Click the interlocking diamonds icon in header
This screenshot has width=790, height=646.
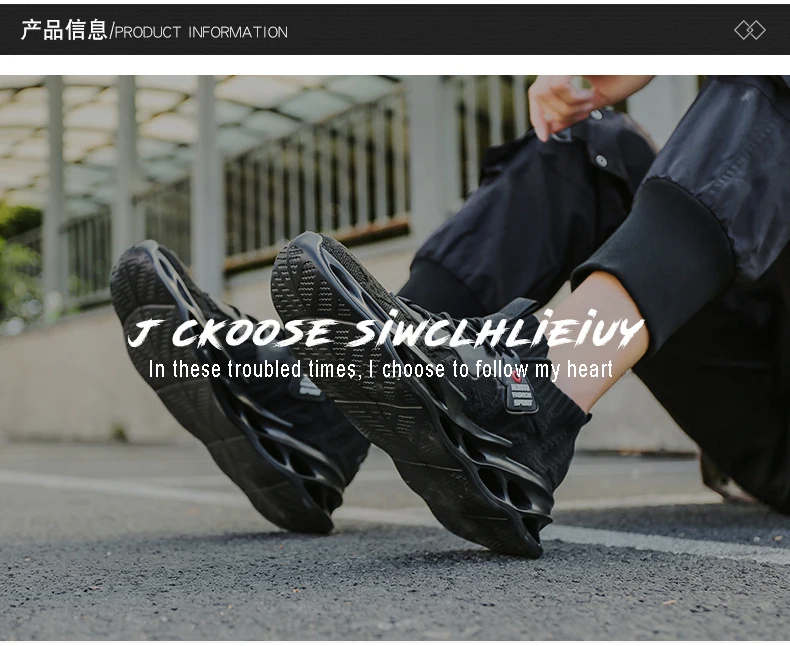click(x=750, y=30)
